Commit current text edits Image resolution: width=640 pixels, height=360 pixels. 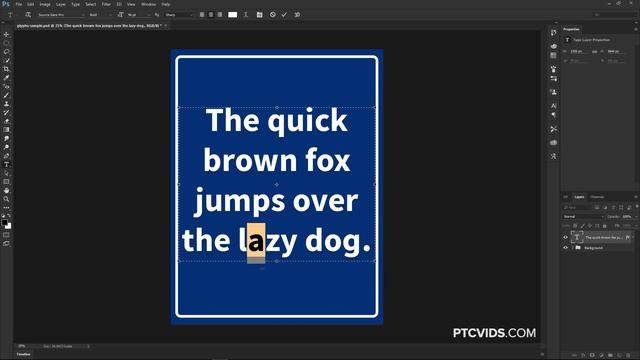[x=284, y=15]
